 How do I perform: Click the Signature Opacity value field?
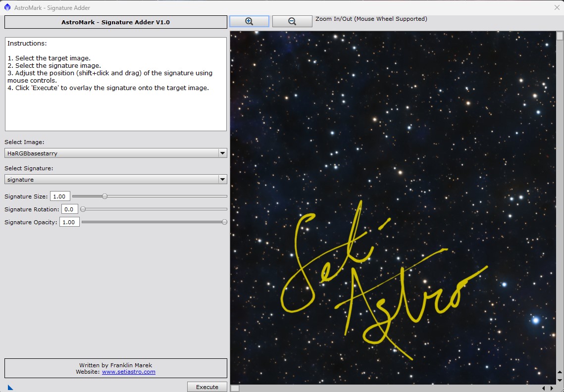69,222
